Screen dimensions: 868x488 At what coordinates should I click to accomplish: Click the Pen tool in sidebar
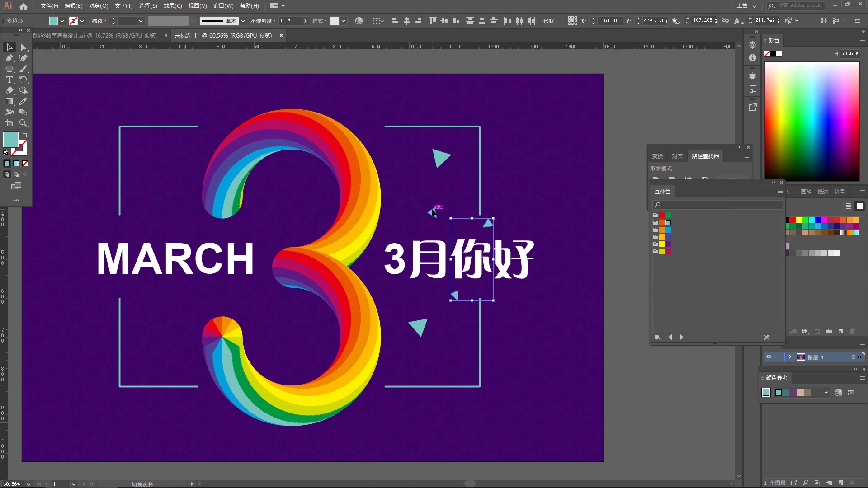tap(9, 57)
